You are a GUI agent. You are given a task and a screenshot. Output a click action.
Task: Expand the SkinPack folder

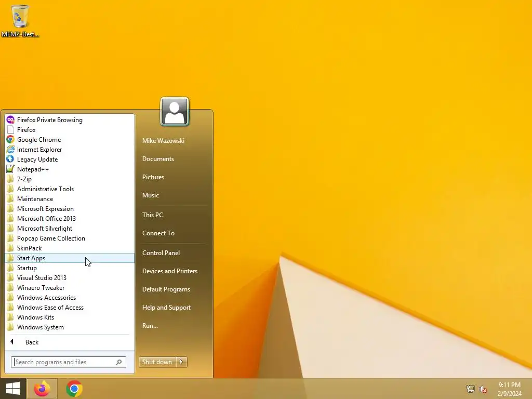click(x=70, y=248)
